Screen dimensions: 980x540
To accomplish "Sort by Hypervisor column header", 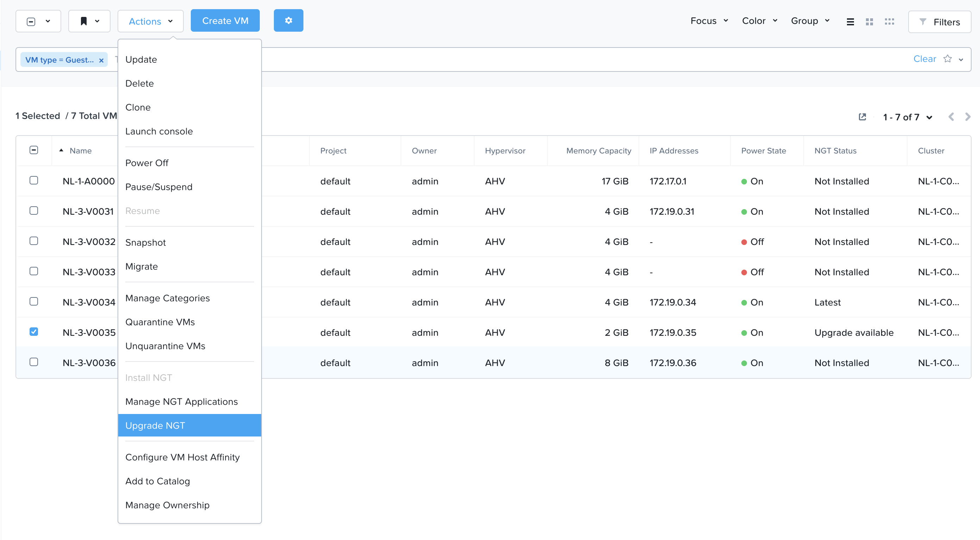I will [x=505, y=151].
